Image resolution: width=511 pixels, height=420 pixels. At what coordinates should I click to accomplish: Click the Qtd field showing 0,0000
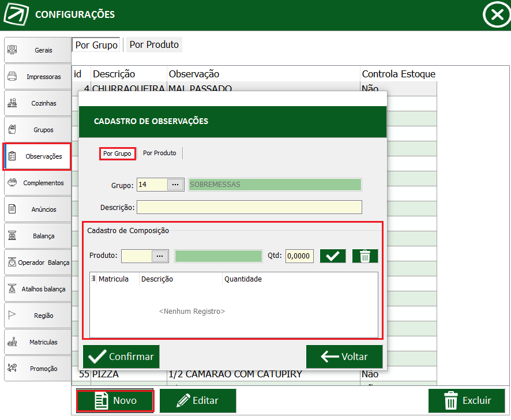click(299, 256)
